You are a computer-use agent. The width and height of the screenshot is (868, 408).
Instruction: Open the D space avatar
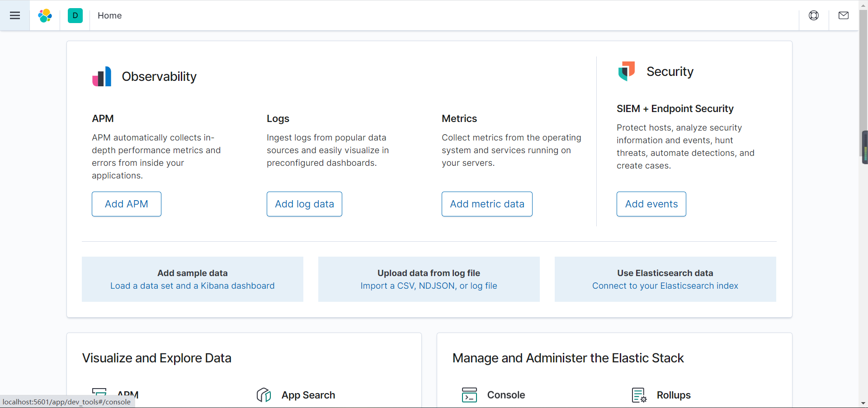point(75,15)
